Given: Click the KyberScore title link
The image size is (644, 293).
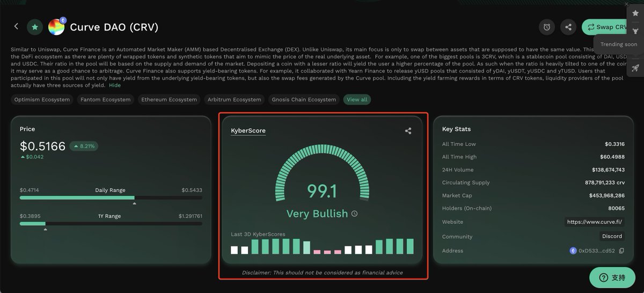Looking at the screenshot, I should 248,130.
